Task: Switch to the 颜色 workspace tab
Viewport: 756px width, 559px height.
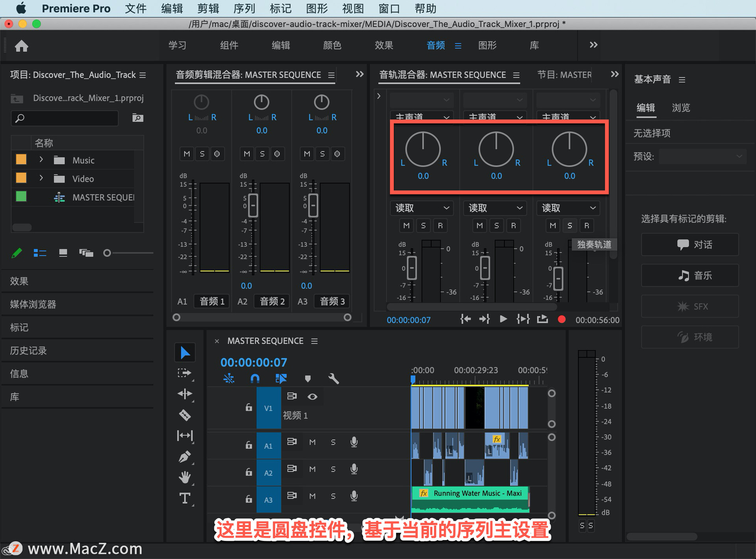Action: pos(332,45)
